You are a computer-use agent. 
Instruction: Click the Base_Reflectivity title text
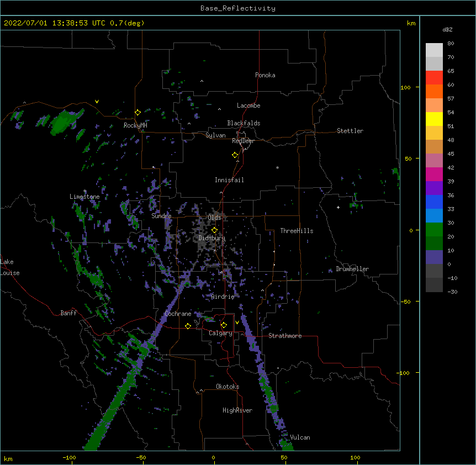(x=238, y=8)
